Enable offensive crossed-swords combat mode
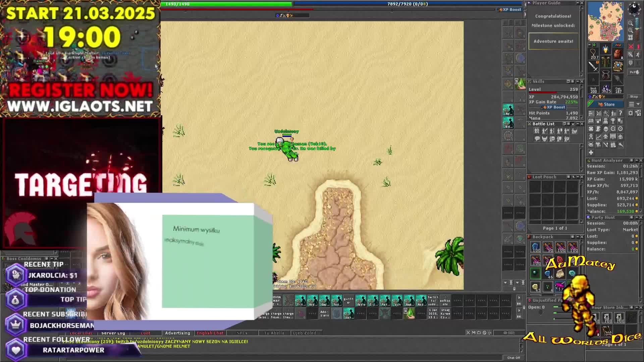 pos(631,47)
